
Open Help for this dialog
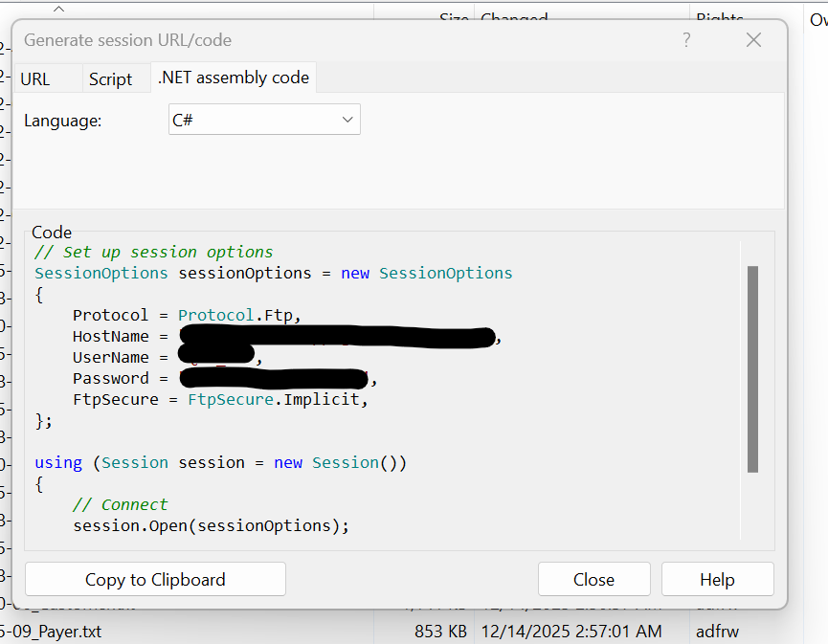[x=718, y=580]
